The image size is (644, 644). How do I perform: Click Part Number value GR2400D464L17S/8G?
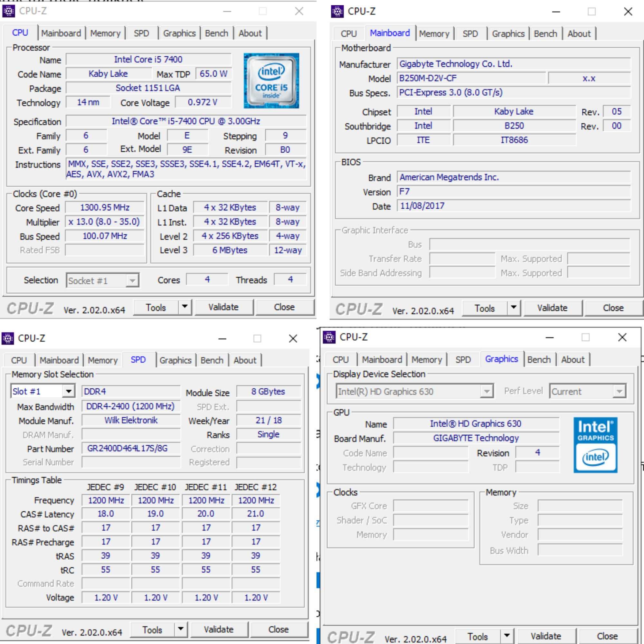pyautogui.click(x=131, y=448)
